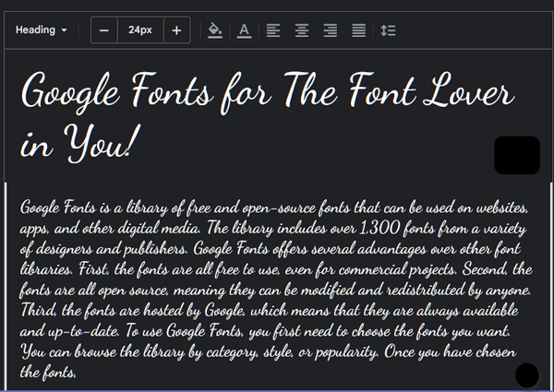
Task: Select the paragraph line ending "the fonts,"
Action: [48, 372]
